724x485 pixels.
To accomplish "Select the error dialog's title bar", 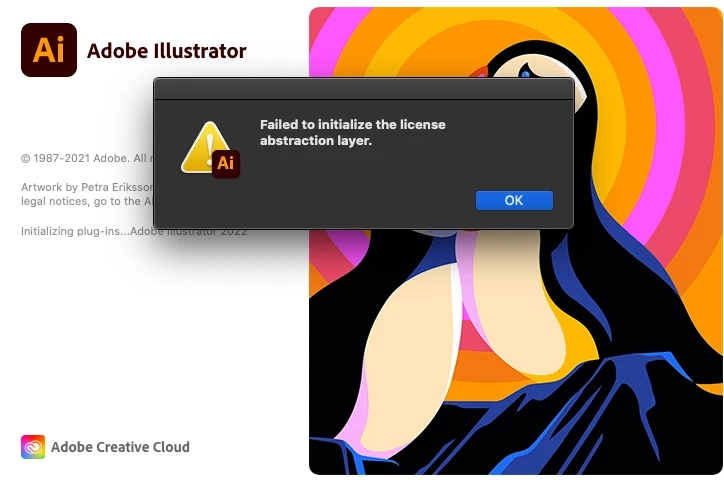I will pos(363,89).
